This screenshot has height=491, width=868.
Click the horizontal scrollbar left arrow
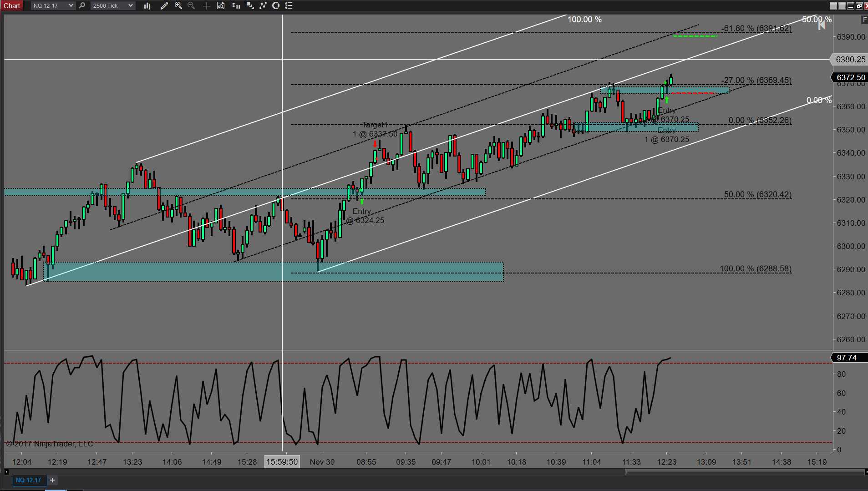click(6, 472)
